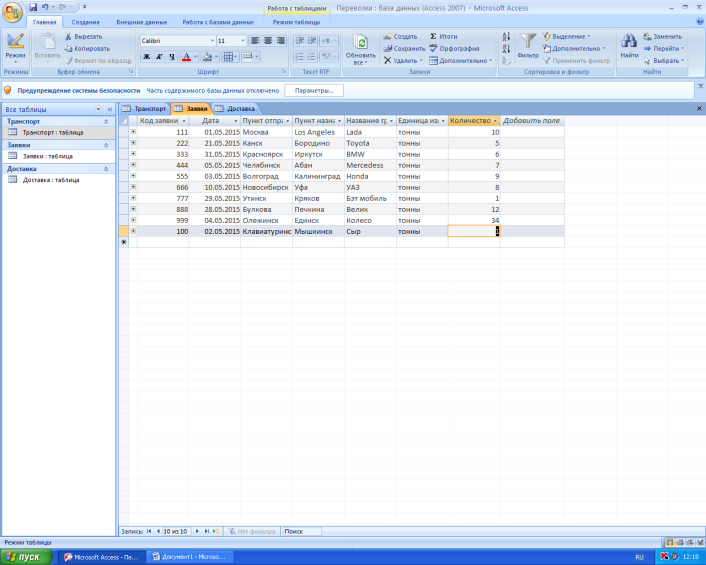
Task: Toggle italic К formatting
Action: click(159, 57)
